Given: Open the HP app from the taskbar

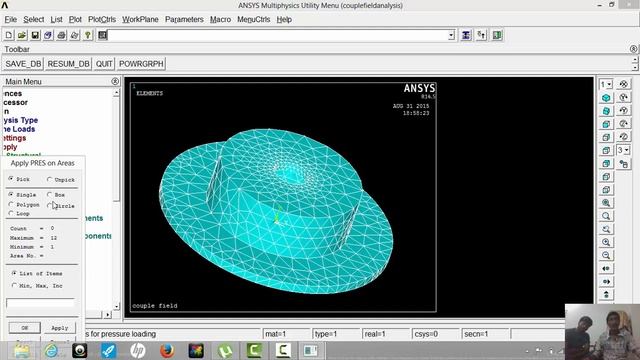Looking at the screenshot, I should click(138, 351).
